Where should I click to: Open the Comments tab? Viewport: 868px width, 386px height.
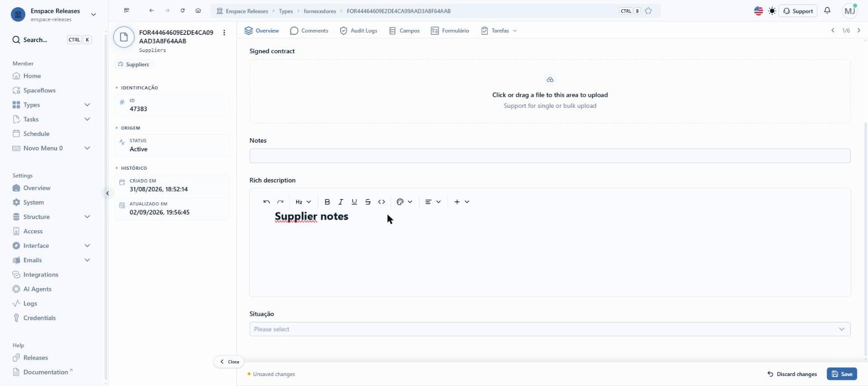point(309,30)
